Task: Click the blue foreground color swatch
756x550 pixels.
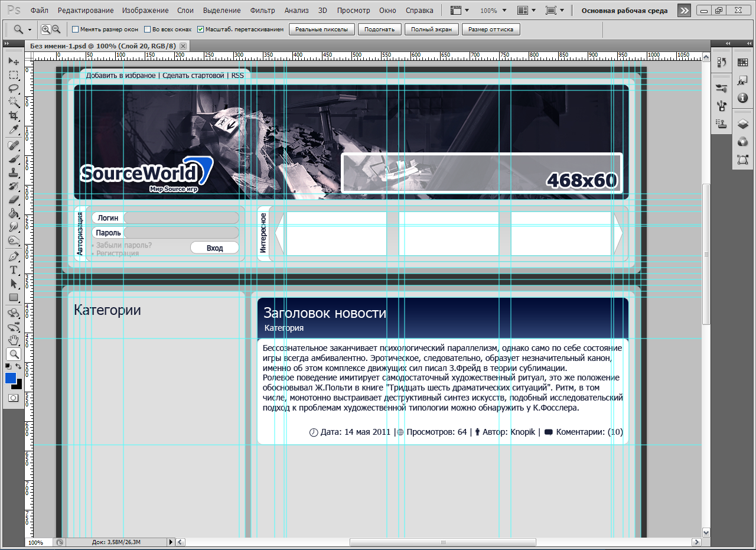Action: point(11,378)
